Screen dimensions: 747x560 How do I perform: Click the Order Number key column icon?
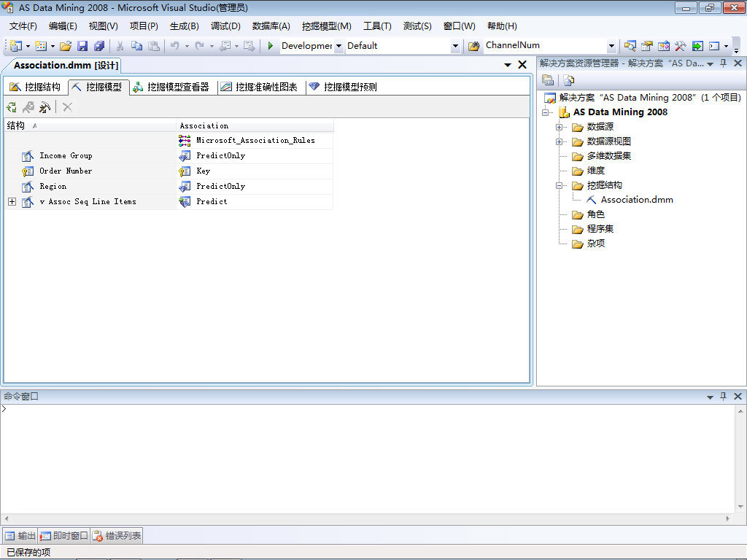[x=28, y=171]
